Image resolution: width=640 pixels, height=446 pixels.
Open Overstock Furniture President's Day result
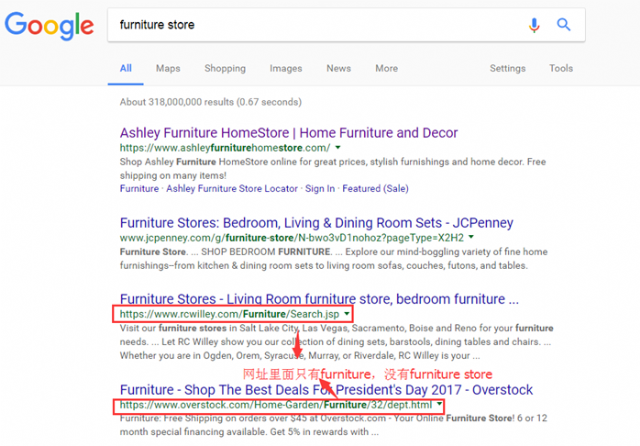coord(326,390)
